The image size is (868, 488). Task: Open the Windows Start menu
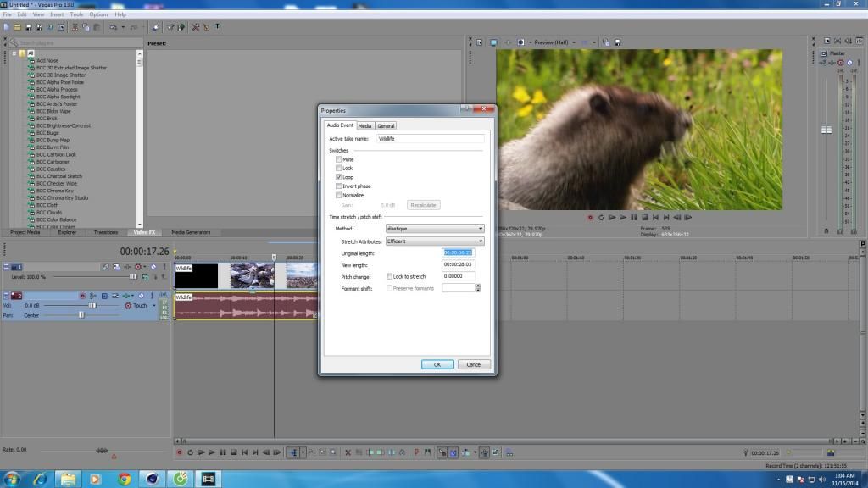(x=12, y=479)
